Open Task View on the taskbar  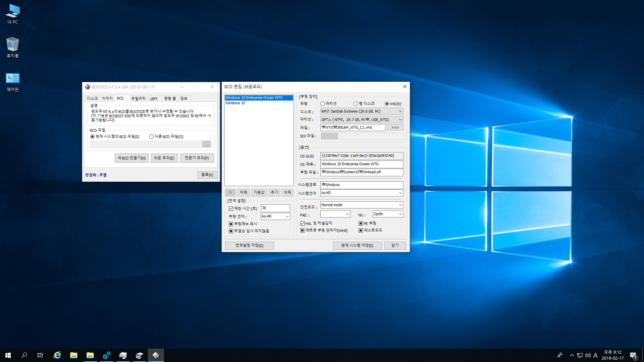[40, 355]
